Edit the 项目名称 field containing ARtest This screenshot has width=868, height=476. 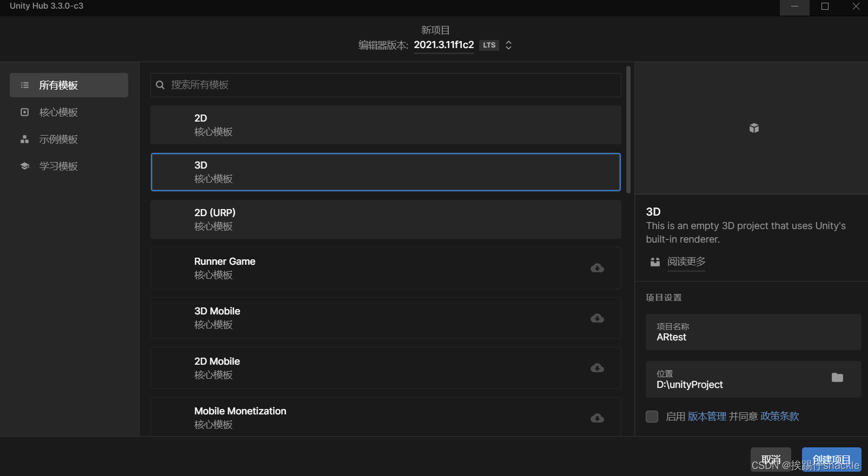pos(753,332)
